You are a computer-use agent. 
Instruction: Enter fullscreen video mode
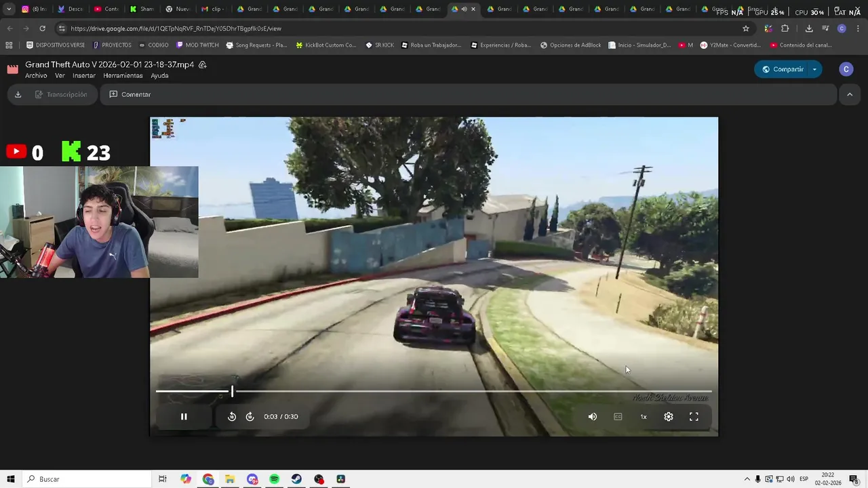pyautogui.click(x=694, y=417)
